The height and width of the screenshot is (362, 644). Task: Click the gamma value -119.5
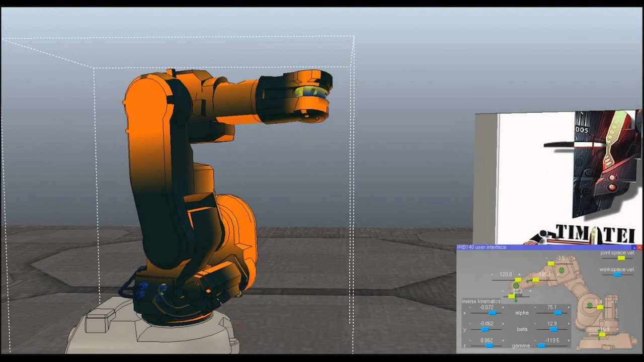click(552, 340)
